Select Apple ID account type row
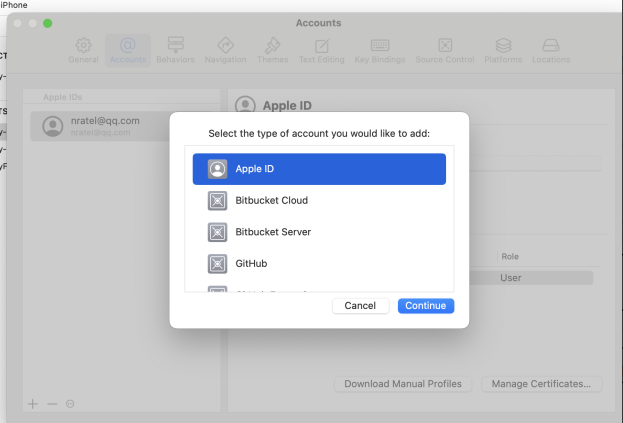Image resolution: width=623 pixels, height=423 pixels. [319, 169]
